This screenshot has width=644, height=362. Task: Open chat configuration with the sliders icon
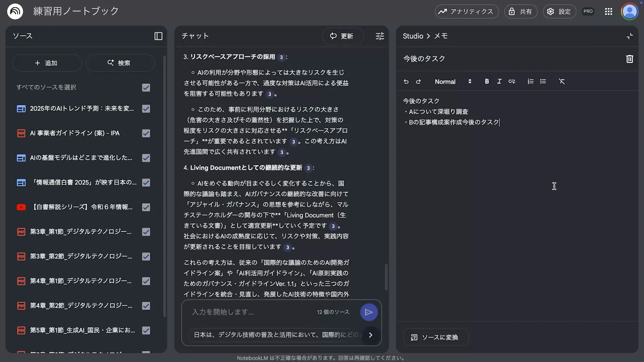(379, 36)
